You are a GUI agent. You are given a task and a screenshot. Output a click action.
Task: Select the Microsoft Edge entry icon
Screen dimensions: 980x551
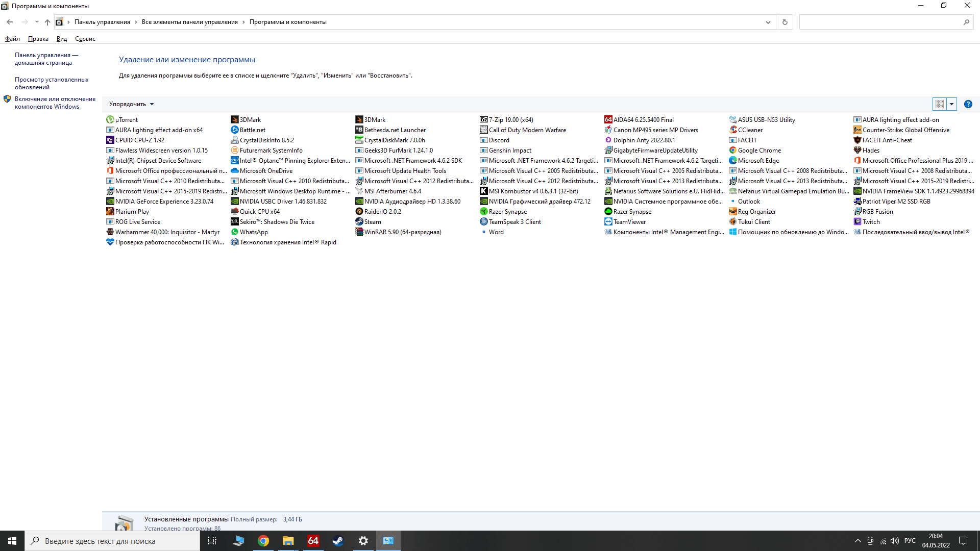click(732, 160)
